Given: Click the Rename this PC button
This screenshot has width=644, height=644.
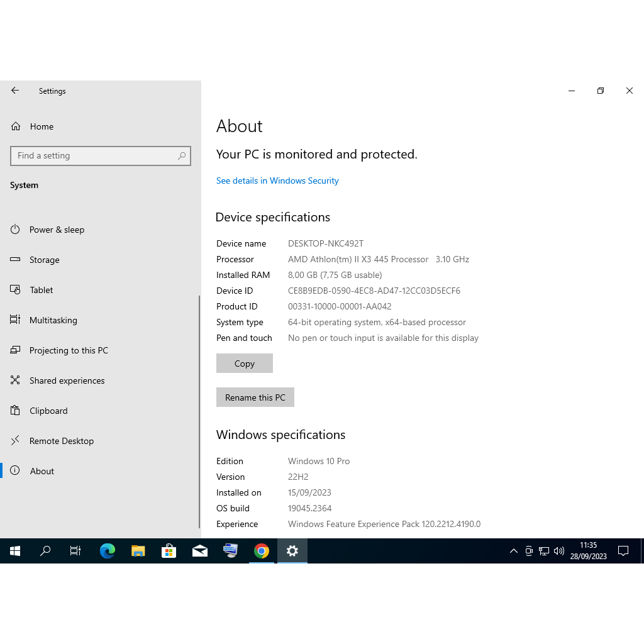Looking at the screenshot, I should click(x=255, y=397).
